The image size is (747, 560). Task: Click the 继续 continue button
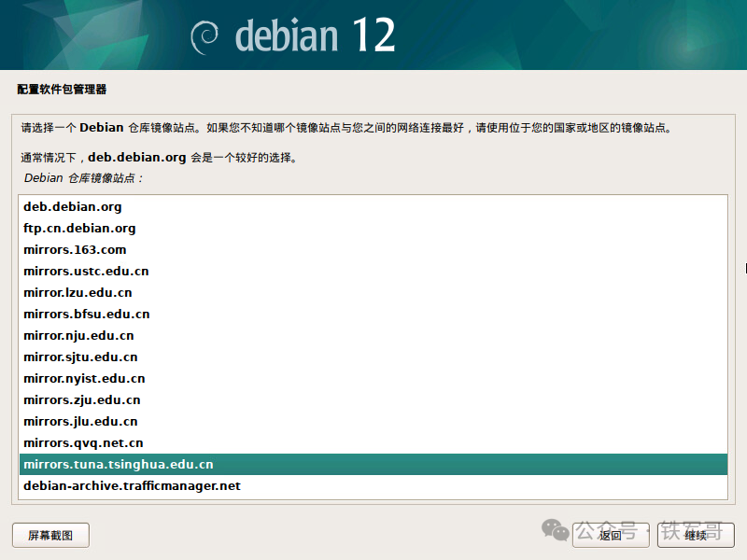(x=696, y=535)
